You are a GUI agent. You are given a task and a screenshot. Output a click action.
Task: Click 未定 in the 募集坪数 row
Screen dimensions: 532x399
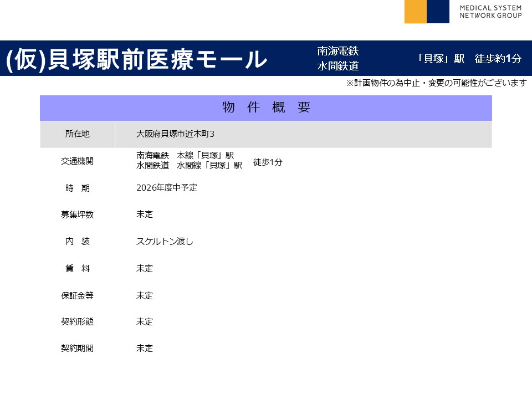point(145,214)
